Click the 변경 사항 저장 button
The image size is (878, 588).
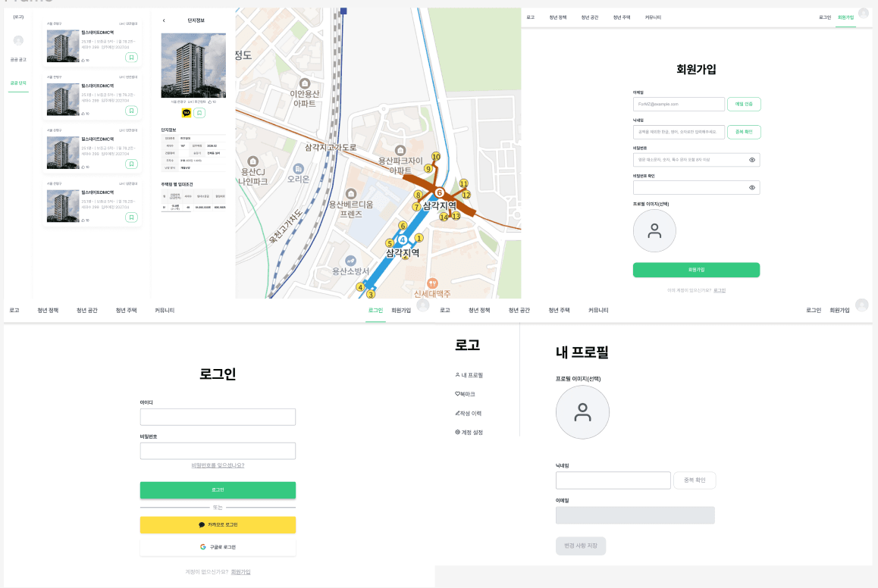tap(581, 546)
